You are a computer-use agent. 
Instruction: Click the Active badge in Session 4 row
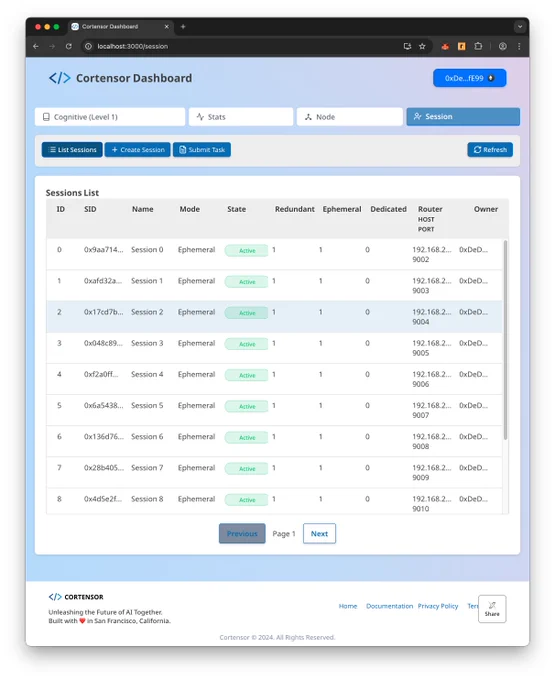pyautogui.click(x=246, y=376)
